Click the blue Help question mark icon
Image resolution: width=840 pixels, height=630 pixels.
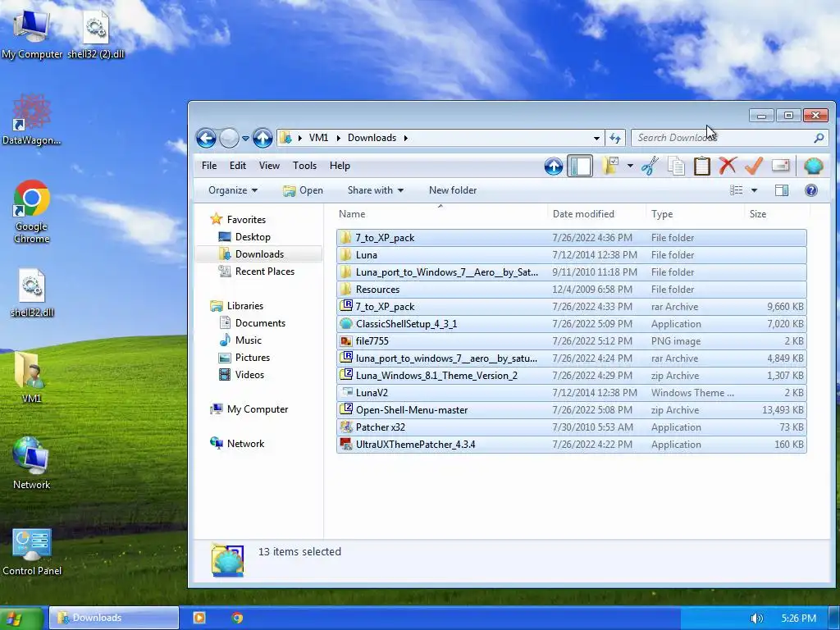point(811,190)
